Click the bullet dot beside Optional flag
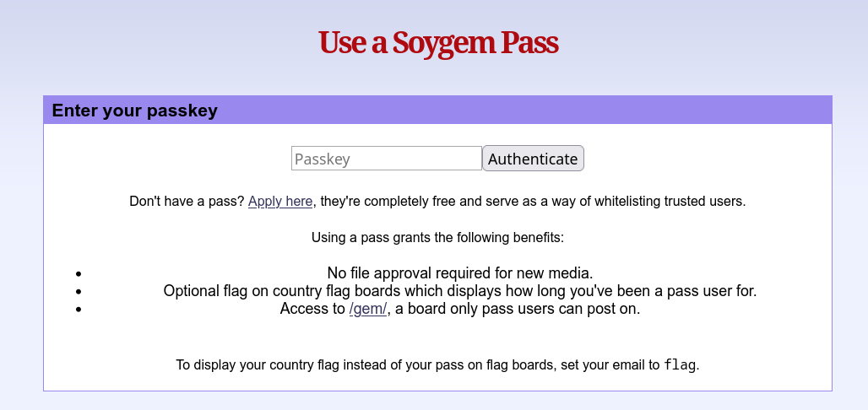868x410 pixels. (79, 291)
